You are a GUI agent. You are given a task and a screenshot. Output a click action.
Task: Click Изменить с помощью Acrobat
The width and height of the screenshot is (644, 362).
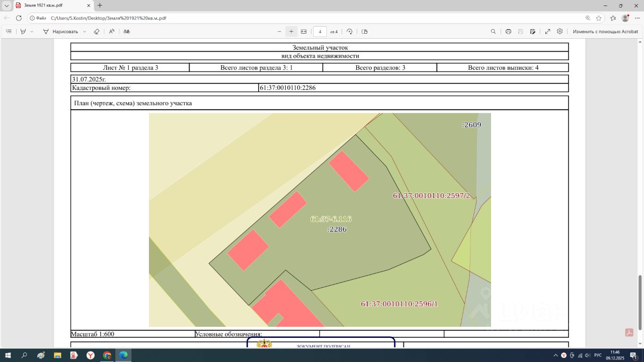[x=605, y=31]
